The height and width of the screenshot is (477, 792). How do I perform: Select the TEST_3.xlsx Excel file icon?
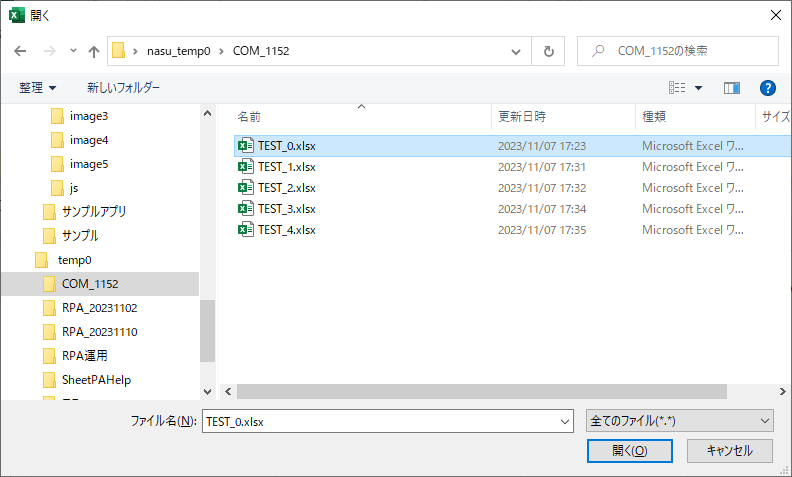coord(245,209)
